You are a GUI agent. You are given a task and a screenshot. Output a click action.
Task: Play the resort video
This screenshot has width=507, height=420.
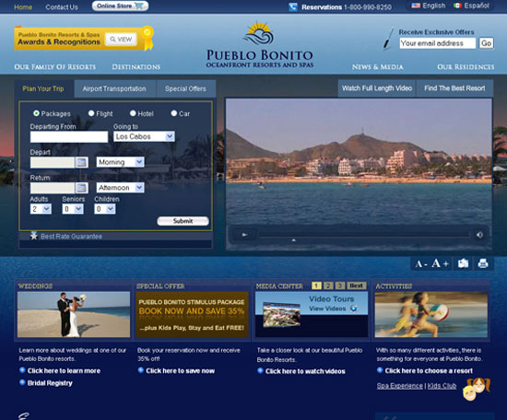(x=244, y=235)
